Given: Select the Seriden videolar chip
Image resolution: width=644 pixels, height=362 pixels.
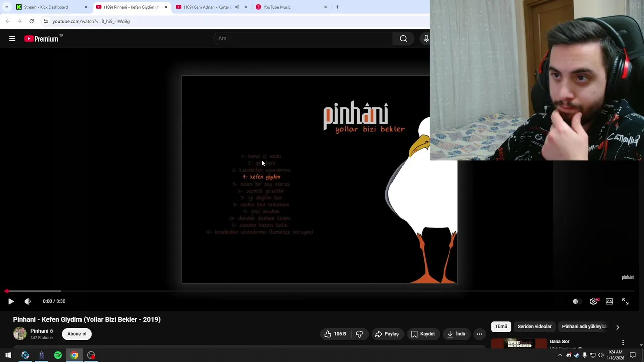Looking at the screenshot, I should pos(534,326).
